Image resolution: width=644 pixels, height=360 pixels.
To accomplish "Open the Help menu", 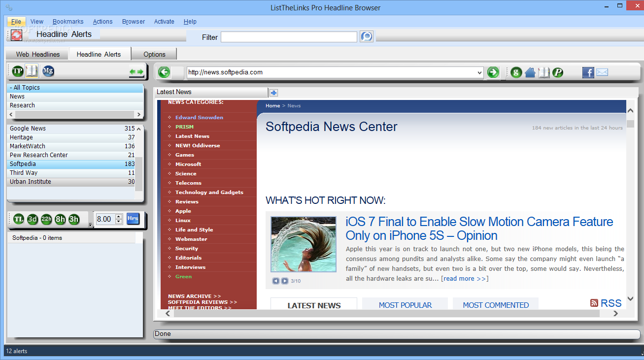I will tap(190, 22).
